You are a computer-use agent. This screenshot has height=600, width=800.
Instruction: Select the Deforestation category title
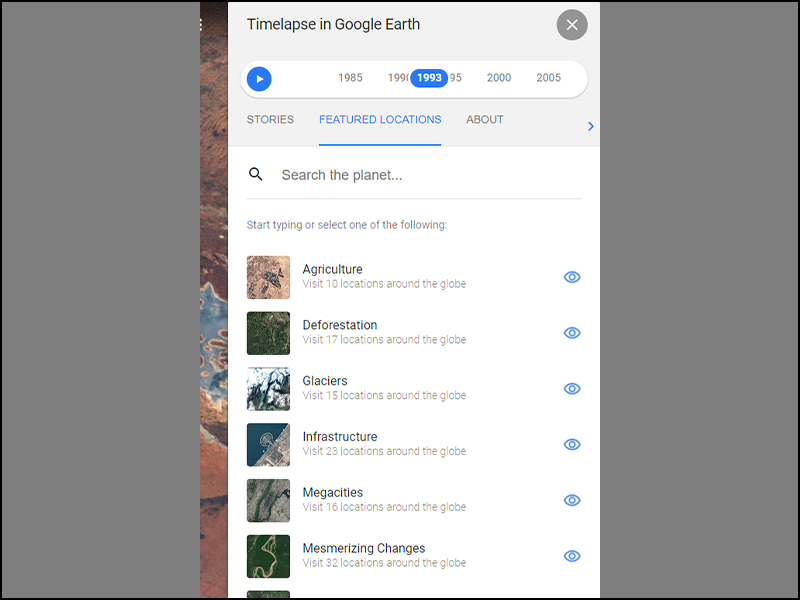click(x=340, y=325)
